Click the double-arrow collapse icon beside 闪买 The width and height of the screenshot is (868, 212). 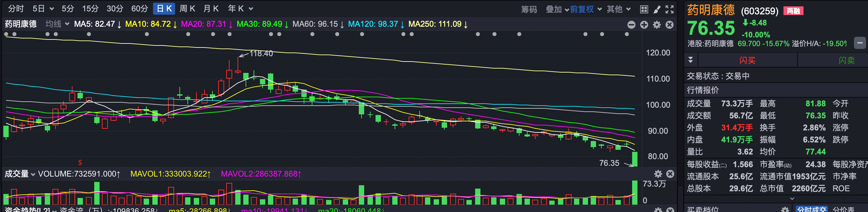(x=690, y=60)
